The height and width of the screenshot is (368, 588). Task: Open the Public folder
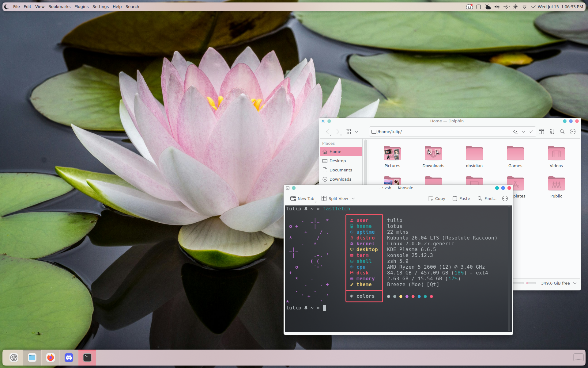coord(556,187)
